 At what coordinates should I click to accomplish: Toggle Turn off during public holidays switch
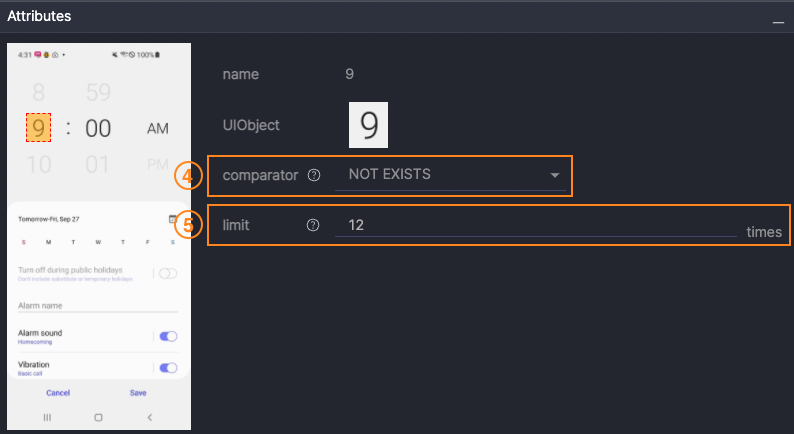[168, 273]
